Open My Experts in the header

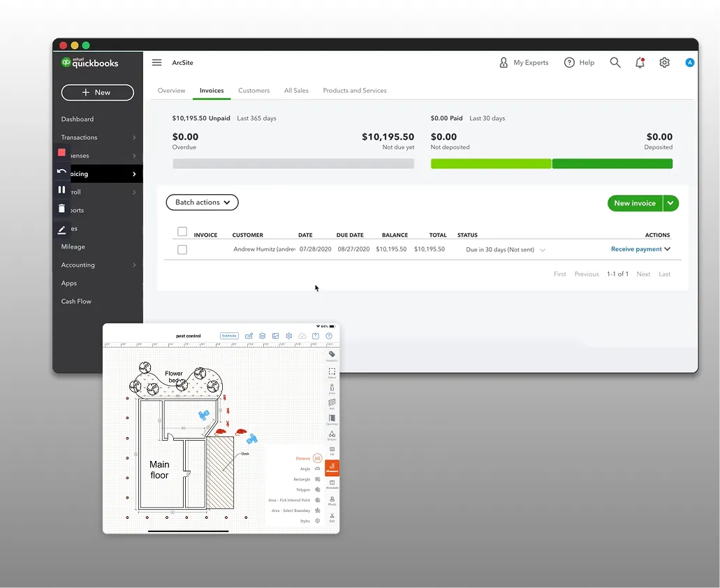click(x=524, y=62)
